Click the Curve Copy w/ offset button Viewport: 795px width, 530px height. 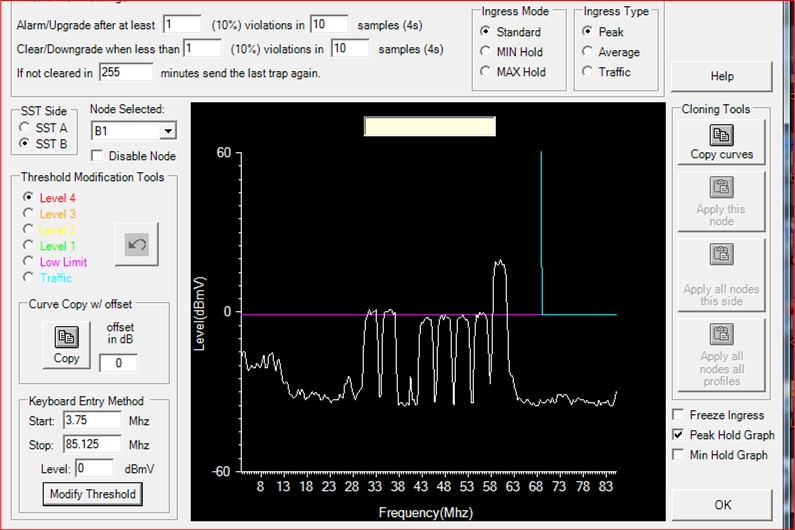pos(66,344)
